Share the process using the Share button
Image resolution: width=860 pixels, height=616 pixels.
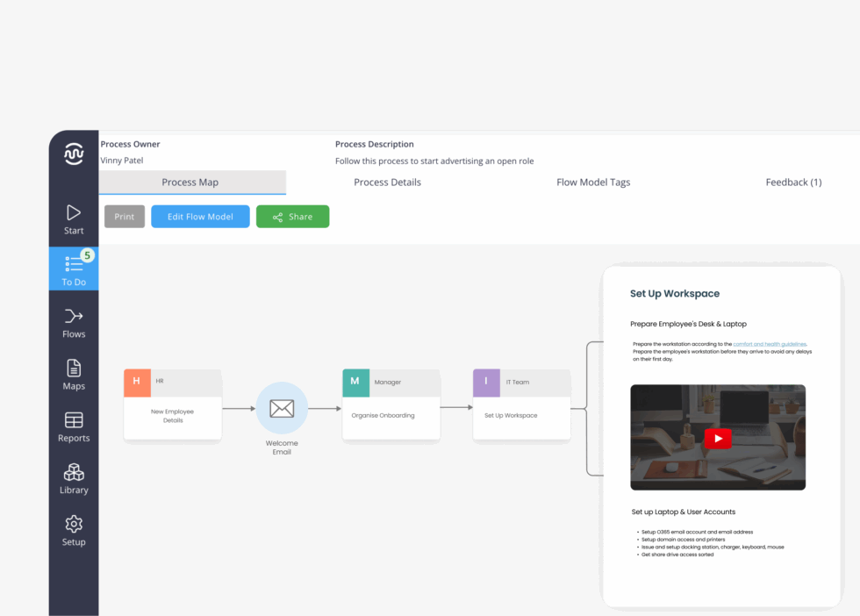(x=292, y=216)
